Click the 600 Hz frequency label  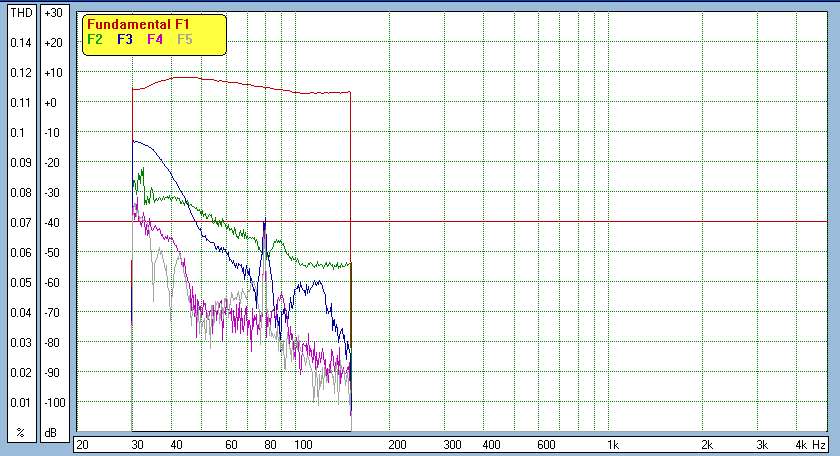[x=546, y=445]
